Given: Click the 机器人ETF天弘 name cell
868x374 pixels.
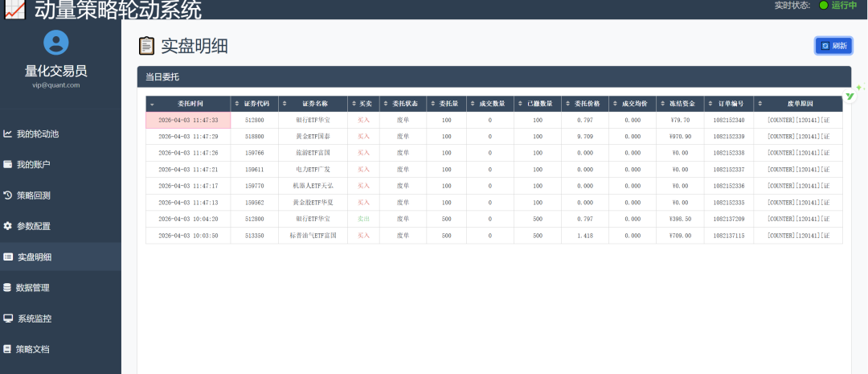Looking at the screenshot, I should 313,186.
